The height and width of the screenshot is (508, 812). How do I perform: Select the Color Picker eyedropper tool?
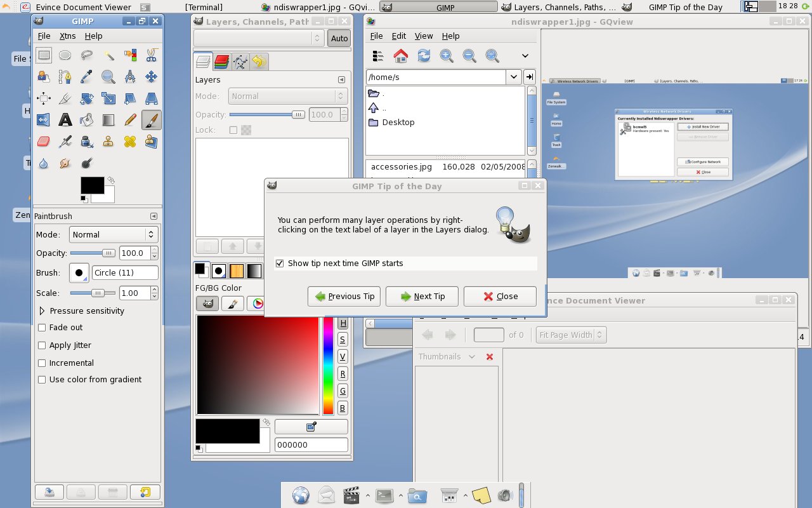(x=87, y=77)
